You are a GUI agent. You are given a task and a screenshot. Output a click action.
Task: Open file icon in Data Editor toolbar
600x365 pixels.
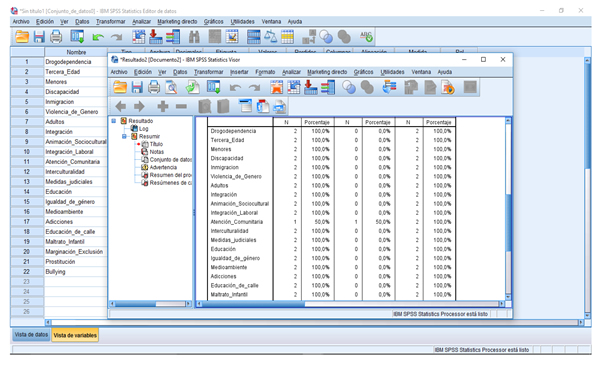click(22, 37)
